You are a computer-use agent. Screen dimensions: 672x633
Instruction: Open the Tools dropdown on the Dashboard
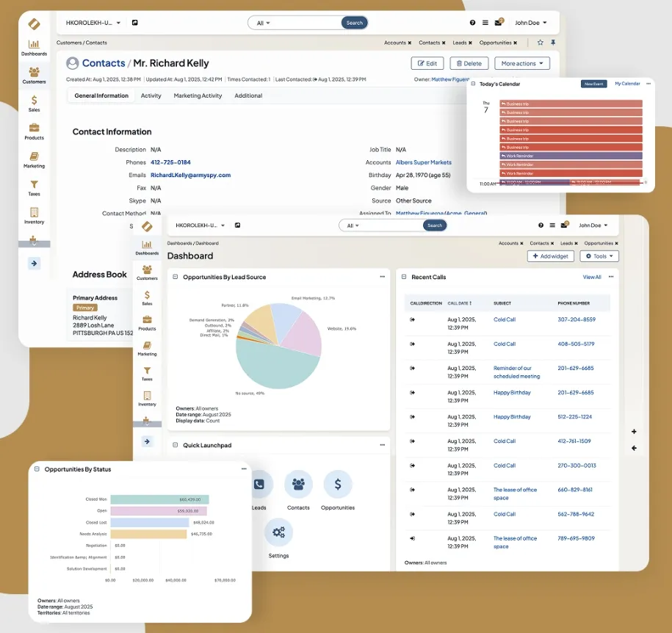click(x=599, y=256)
